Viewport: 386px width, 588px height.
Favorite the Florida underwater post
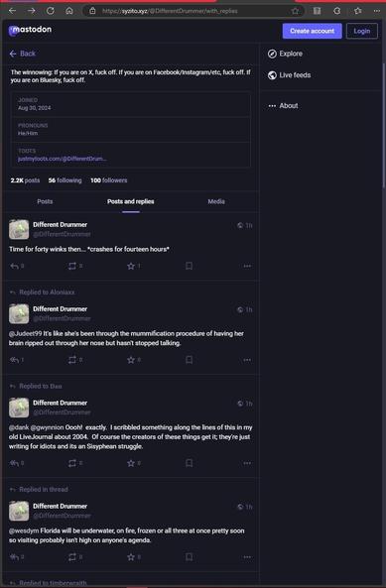(x=131, y=557)
